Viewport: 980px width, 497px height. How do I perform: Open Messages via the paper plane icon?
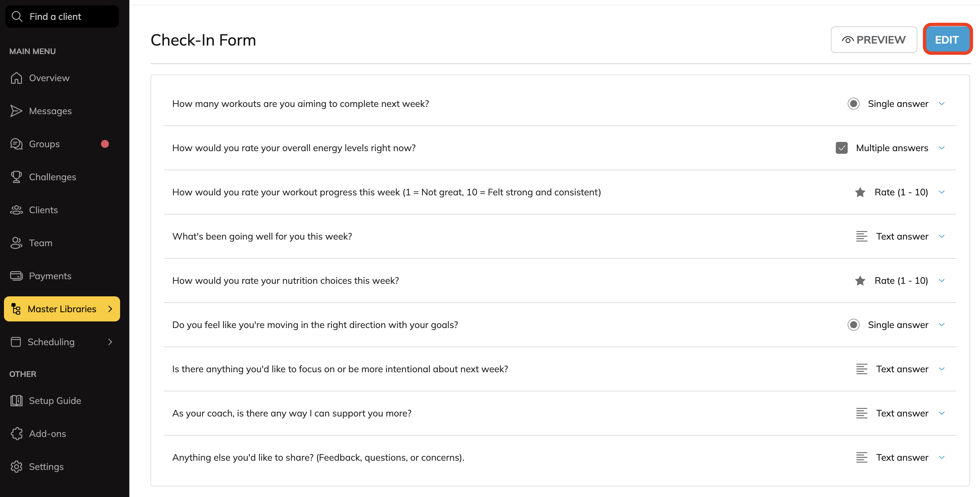coord(16,111)
